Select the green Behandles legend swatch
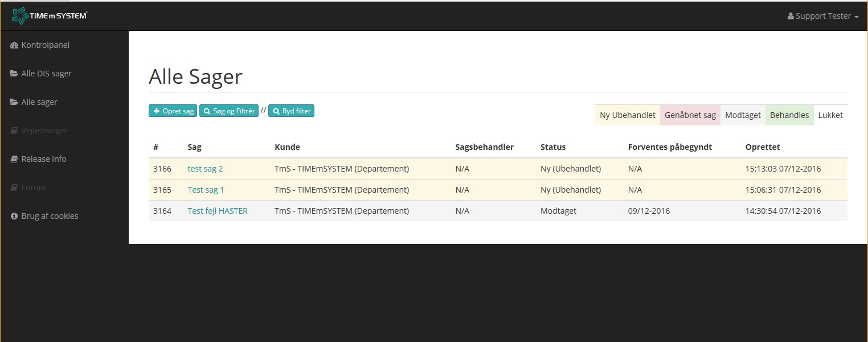This screenshot has height=342, width=868. (789, 115)
